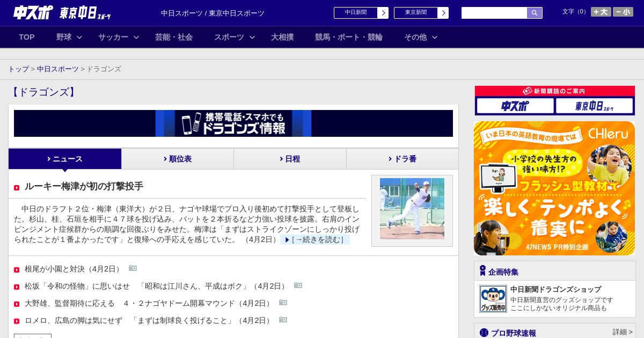
Task: Click camera icon beside 松坂 article
Action: (298, 285)
